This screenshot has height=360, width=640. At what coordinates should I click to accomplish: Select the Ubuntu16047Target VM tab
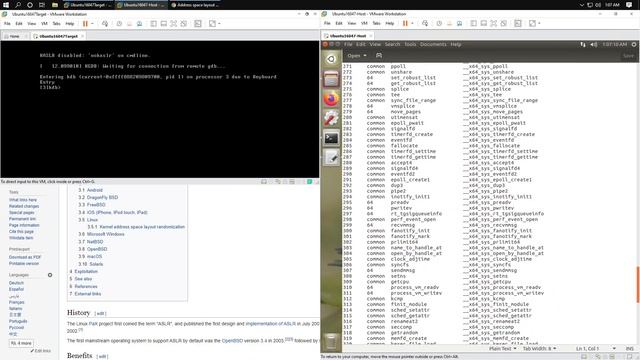(x=58, y=36)
